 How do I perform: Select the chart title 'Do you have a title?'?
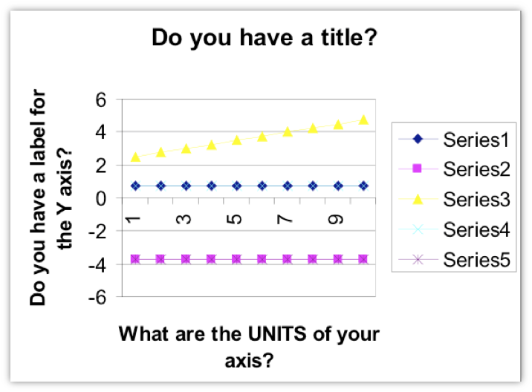point(265,37)
